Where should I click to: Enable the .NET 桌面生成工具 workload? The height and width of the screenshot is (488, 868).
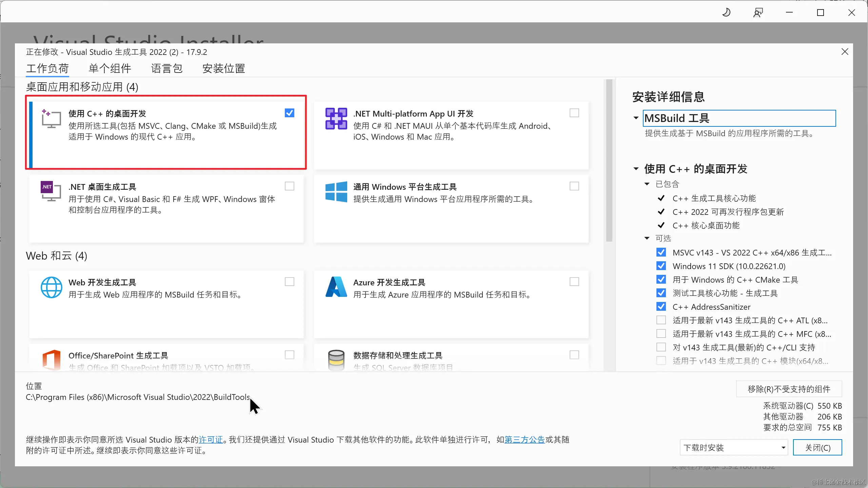pos(289,186)
